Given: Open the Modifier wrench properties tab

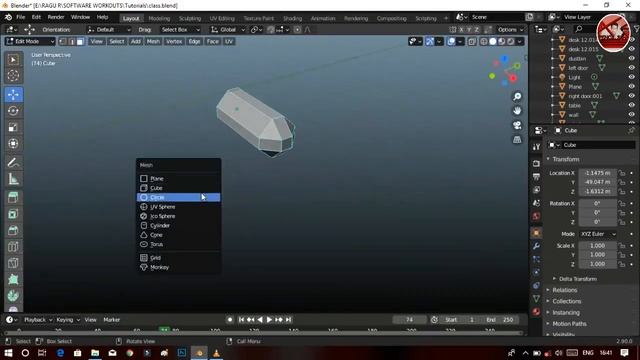Looking at the screenshot, I should click(x=536, y=246).
